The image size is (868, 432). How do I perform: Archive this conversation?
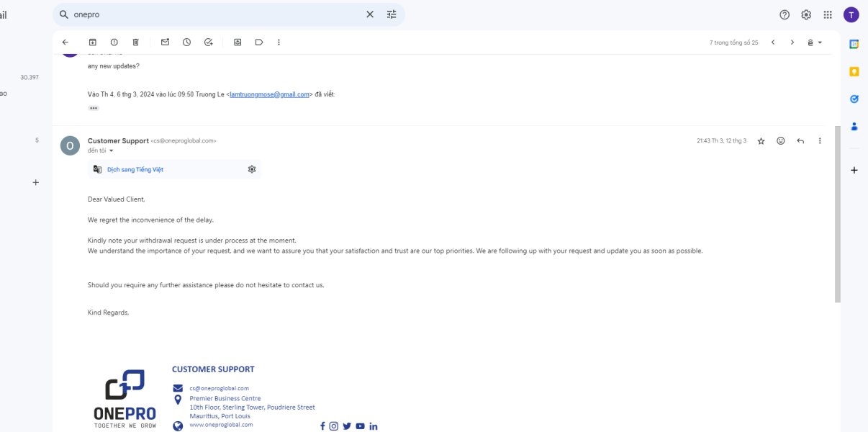coord(92,42)
